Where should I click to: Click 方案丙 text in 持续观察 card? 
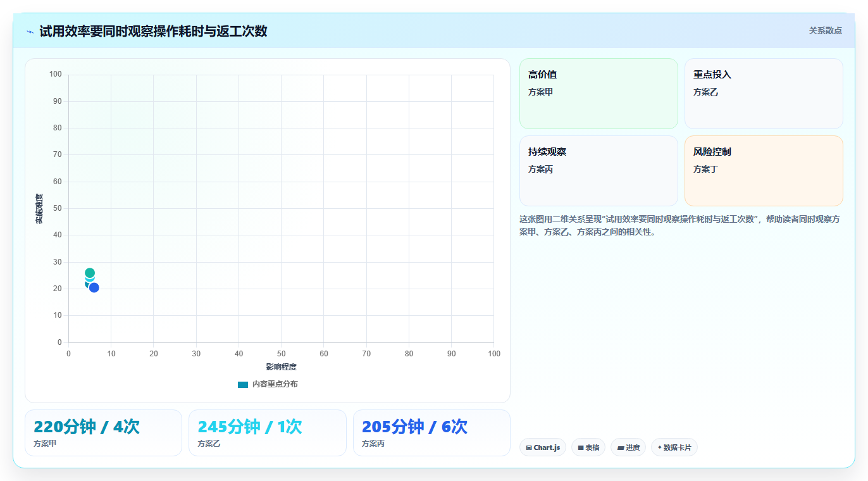pos(540,169)
